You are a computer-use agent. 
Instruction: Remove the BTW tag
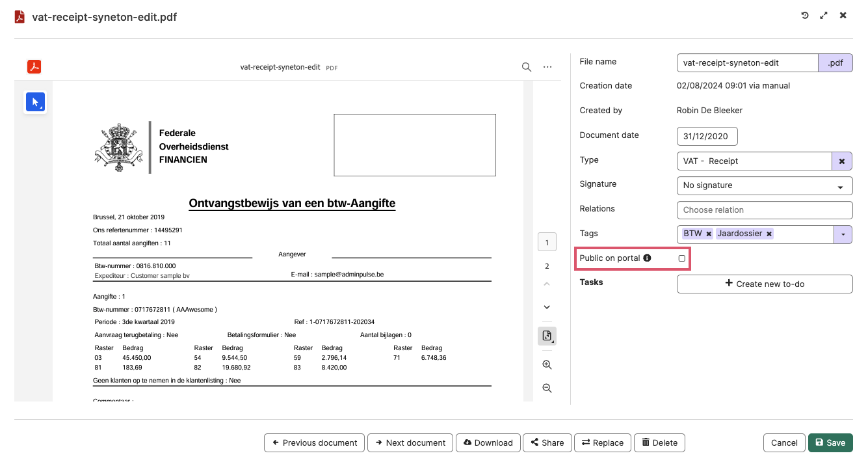click(x=709, y=234)
